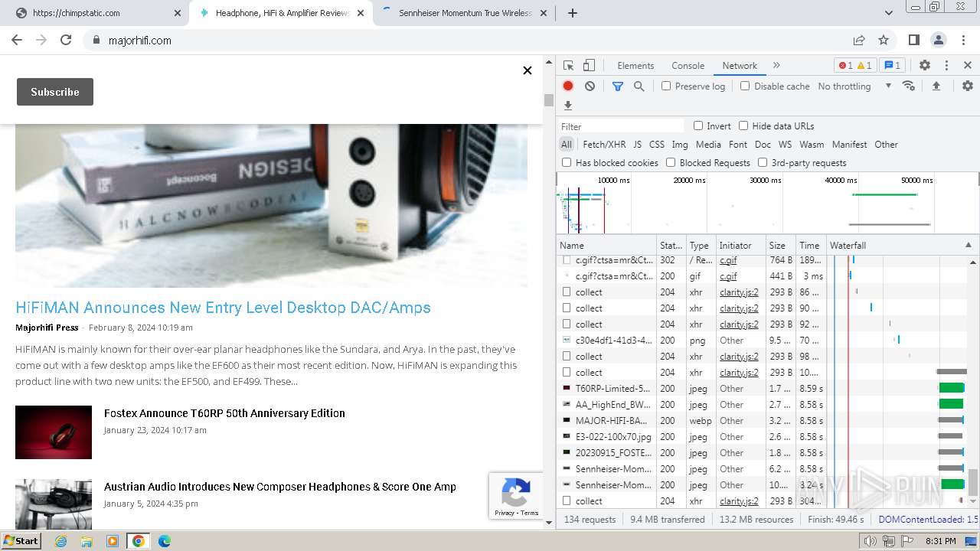Sort requests by Time column
The height and width of the screenshot is (551, 980).
click(x=811, y=246)
